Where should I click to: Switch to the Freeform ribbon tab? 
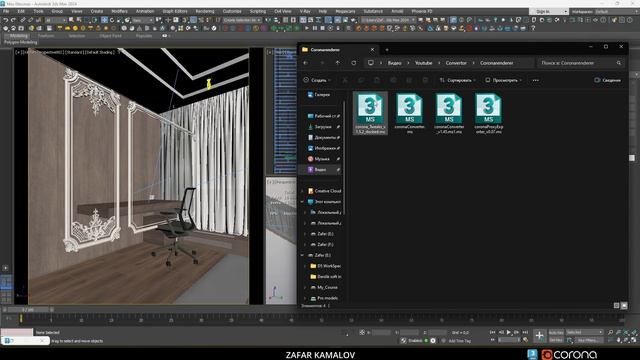coord(46,36)
